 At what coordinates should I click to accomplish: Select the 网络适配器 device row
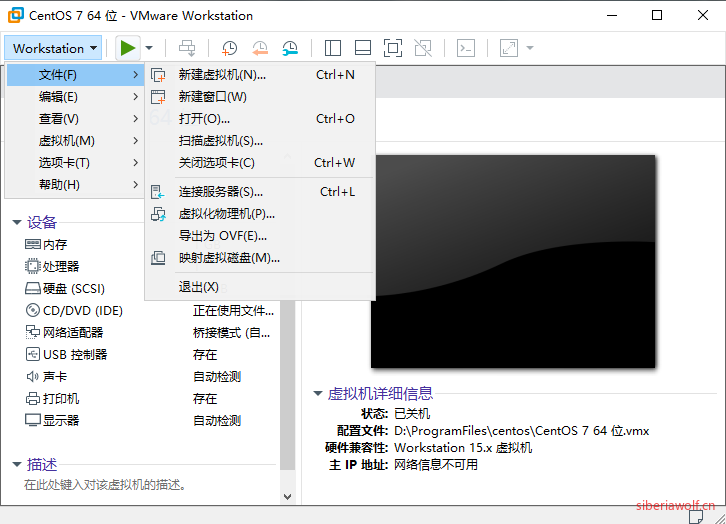(148, 332)
